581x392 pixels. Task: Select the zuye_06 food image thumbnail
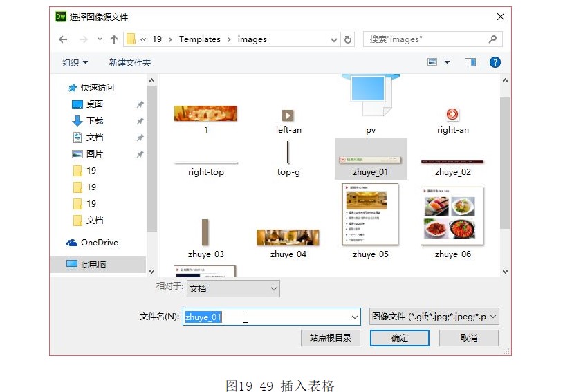(452, 216)
